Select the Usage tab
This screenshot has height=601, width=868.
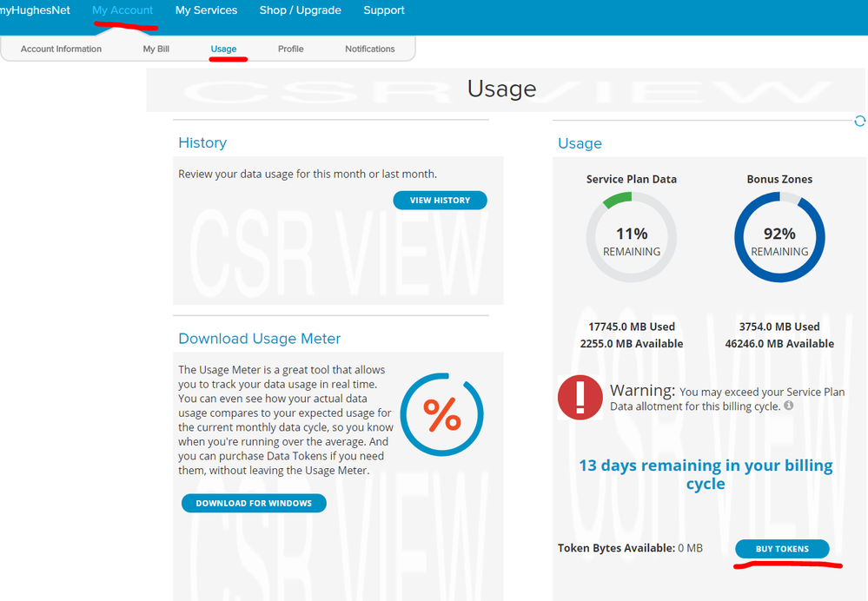click(x=223, y=49)
